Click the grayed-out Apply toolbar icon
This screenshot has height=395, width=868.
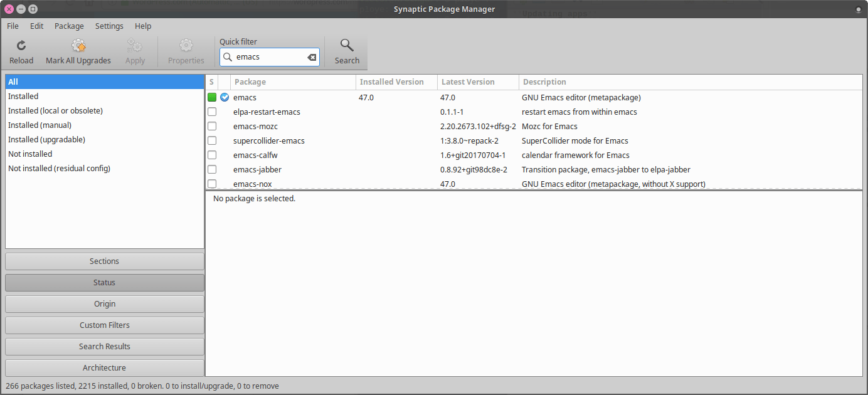tap(135, 46)
